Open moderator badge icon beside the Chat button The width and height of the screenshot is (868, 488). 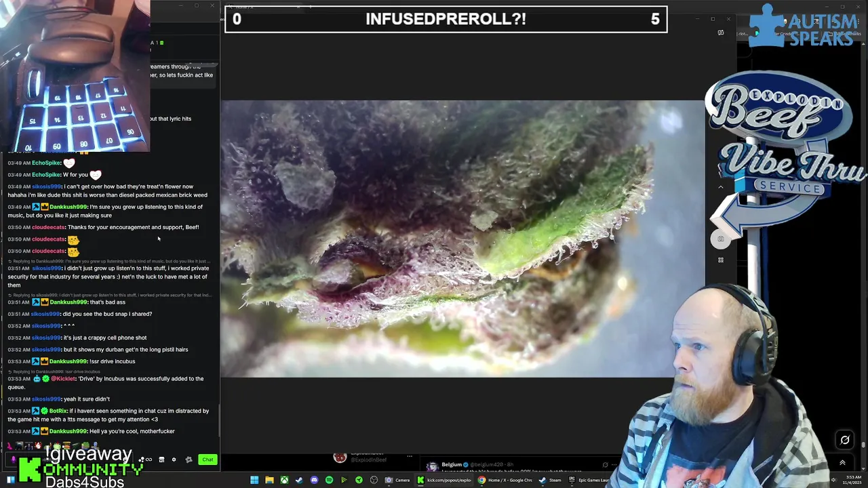(x=189, y=460)
